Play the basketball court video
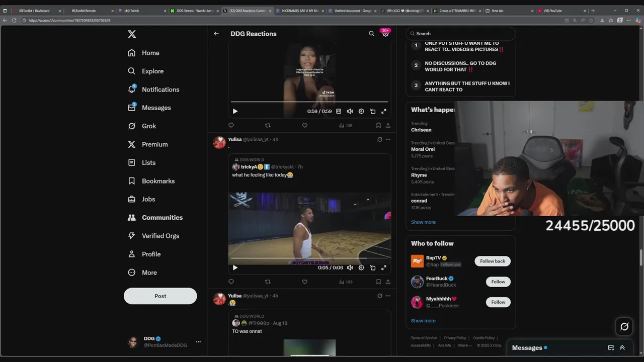Image resolution: width=644 pixels, height=362 pixels. [x=235, y=267]
